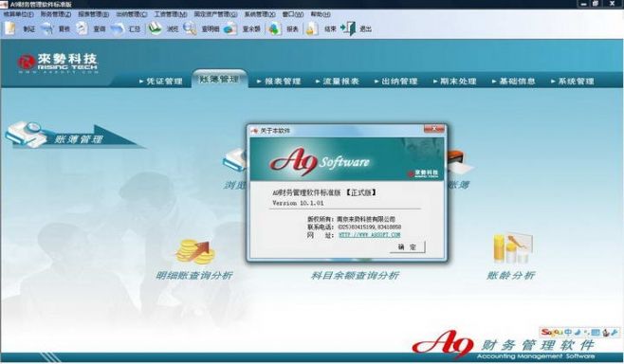Screen dimensions: 624x364
Task: Click the printer icon right of About dialog
Action: click(x=460, y=162)
